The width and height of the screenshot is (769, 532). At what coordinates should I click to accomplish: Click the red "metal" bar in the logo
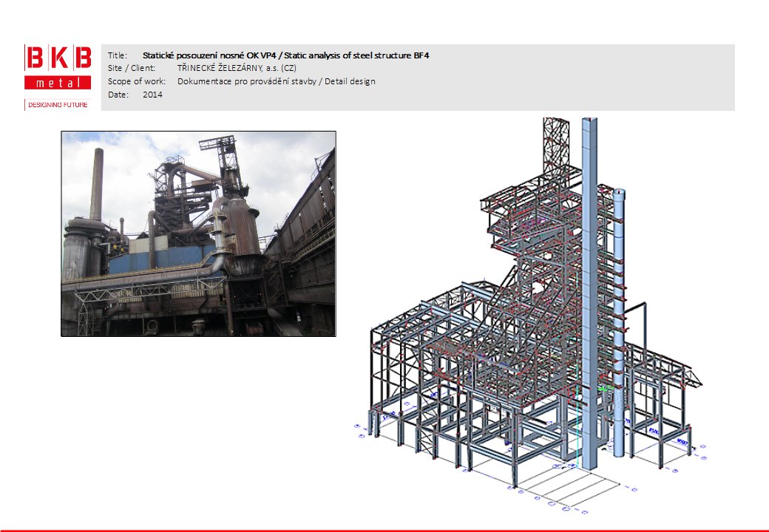pos(58,82)
